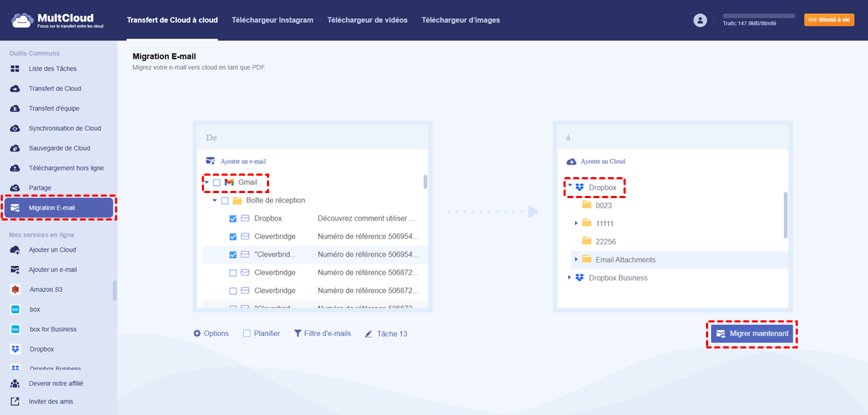Click the Gmail logo in source tree
Viewport: 868px width, 415px height.
(x=229, y=182)
